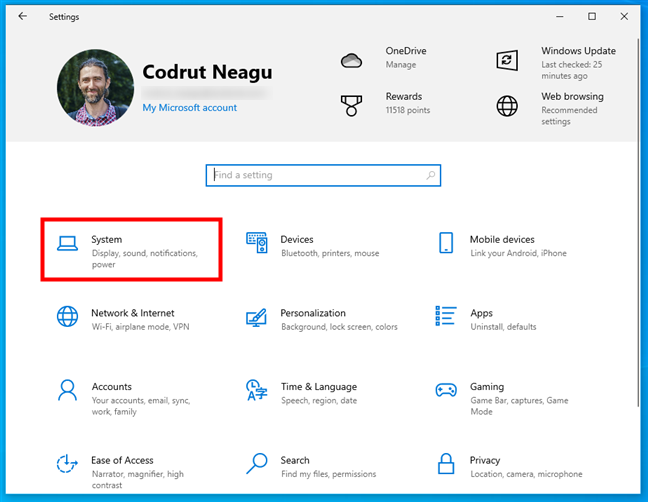
Task: Open the Network & Internet title
Action: pos(133,313)
